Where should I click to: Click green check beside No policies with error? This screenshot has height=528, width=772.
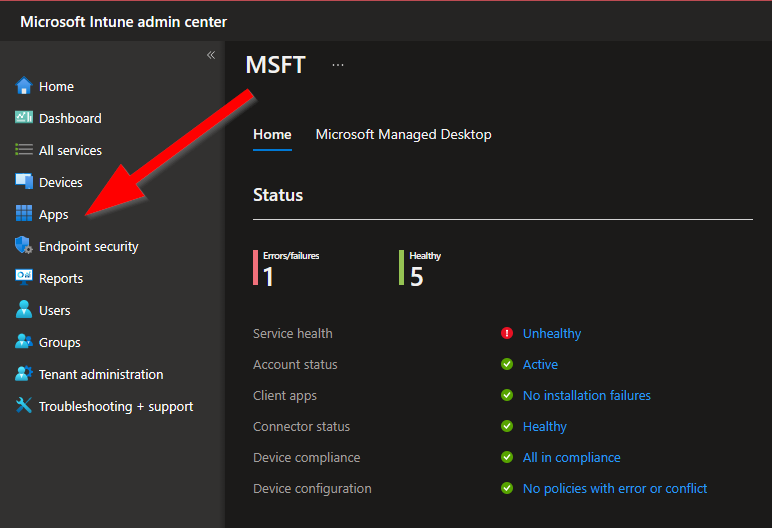507,488
